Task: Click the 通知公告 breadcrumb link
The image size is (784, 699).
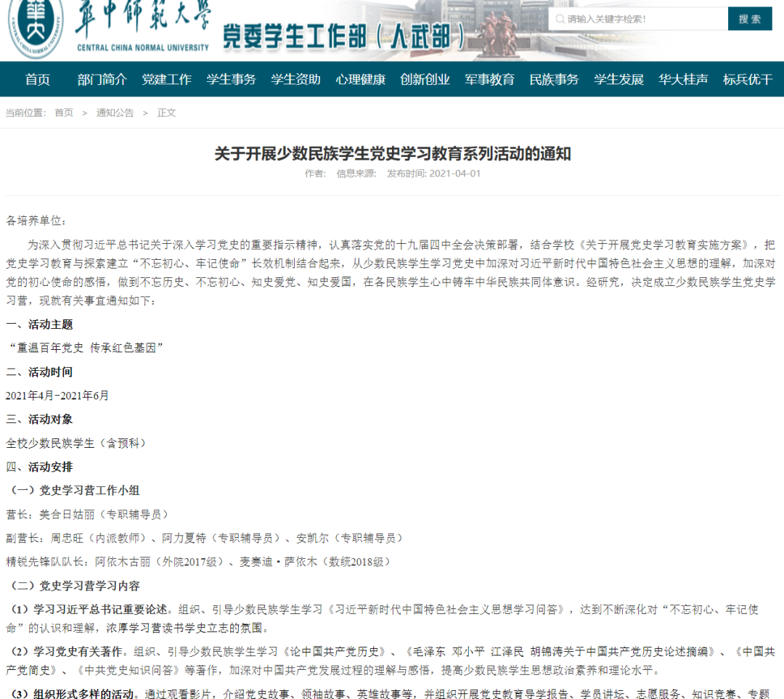Action: [x=115, y=113]
